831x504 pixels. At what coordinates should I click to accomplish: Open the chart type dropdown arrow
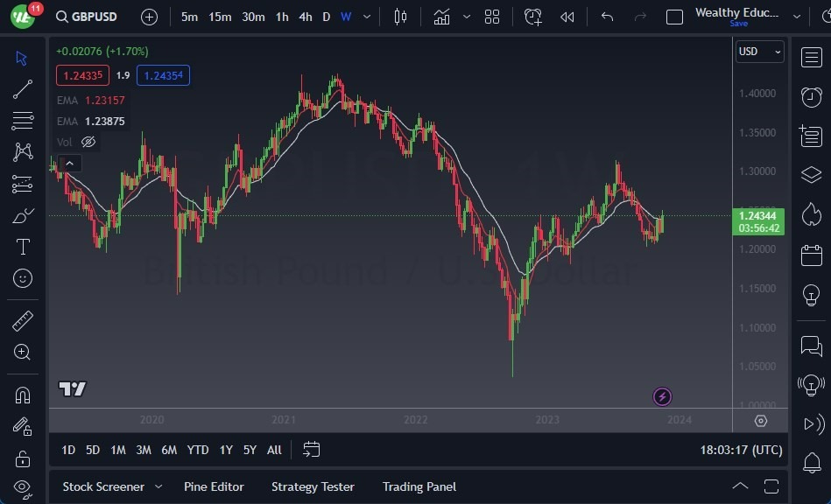(x=467, y=16)
